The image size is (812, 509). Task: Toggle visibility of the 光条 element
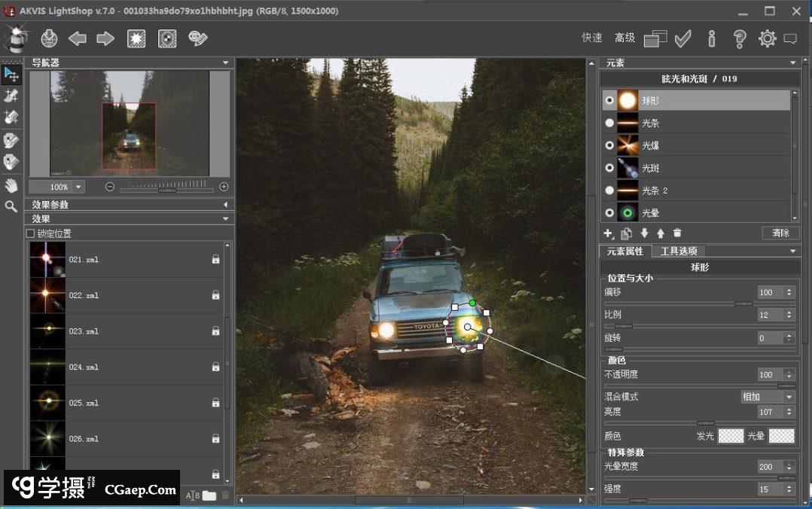(x=609, y=123)
